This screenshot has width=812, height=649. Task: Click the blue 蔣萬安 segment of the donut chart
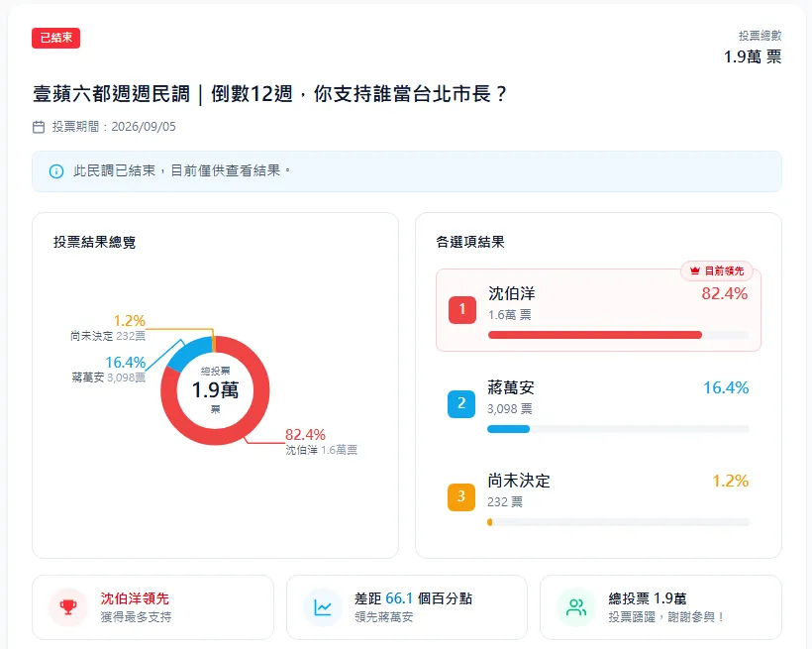point(190,351)
